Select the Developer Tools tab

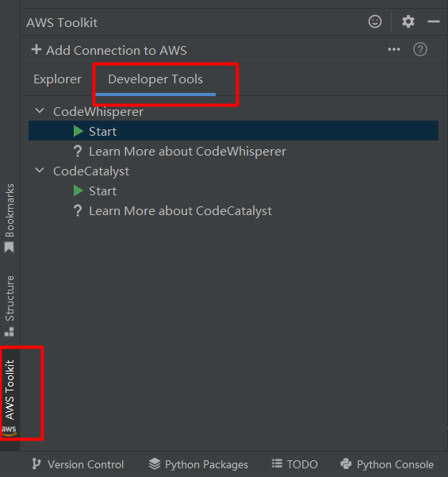(x=155, y=79)
